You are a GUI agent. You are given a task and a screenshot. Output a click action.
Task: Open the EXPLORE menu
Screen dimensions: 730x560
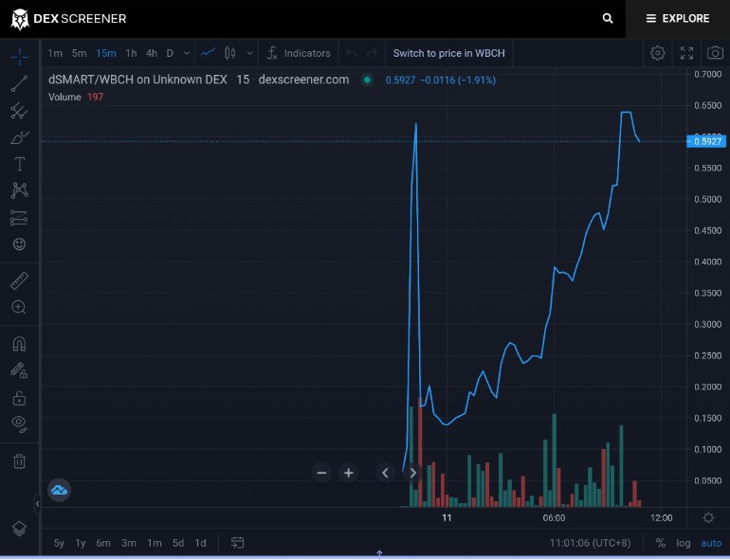tap(678, 19)
